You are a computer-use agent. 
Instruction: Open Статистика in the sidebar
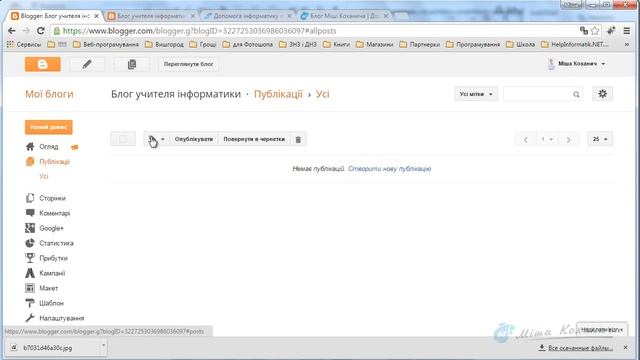tap(56, 243)
